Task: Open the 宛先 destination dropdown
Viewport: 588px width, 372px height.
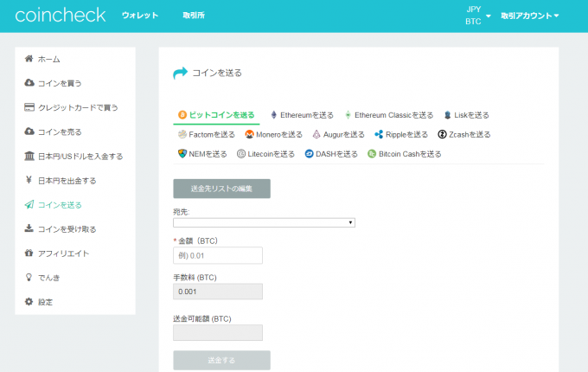Action: point(264,222)
